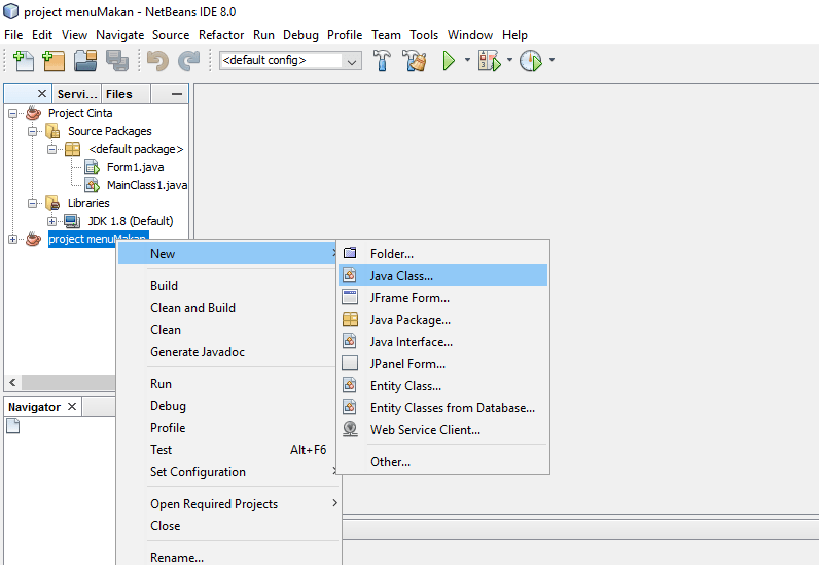This screenshot has width=819, height=565.
Task: Click the default package icon
Action: (x=73, y=149)
